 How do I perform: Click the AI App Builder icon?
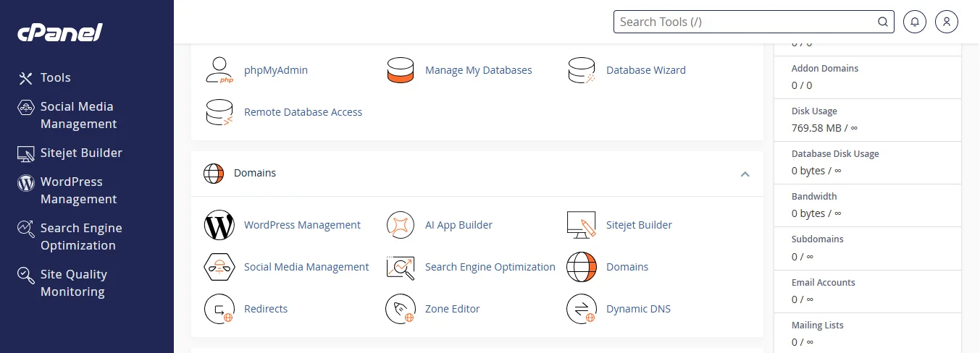[x=400, y=225]
